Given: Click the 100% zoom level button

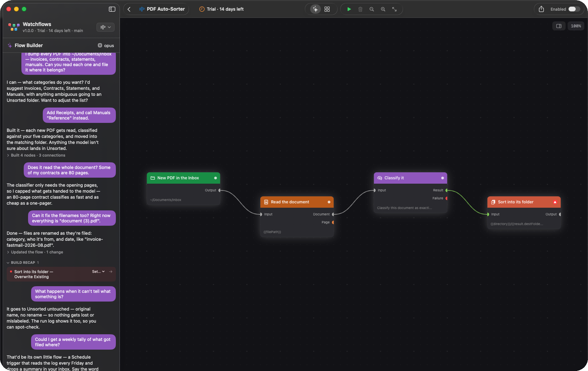Looking at the screenshot, I should [576, 26].
